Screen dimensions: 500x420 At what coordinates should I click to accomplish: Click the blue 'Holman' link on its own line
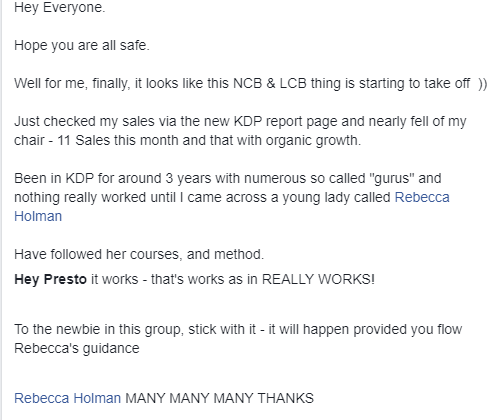38,216
